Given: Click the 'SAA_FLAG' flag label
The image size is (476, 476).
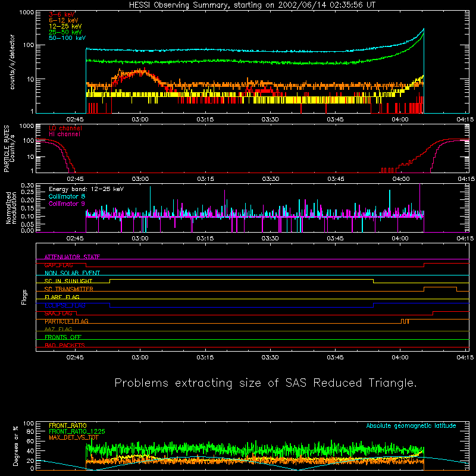Looking at the screenshot, I should 58,314.
